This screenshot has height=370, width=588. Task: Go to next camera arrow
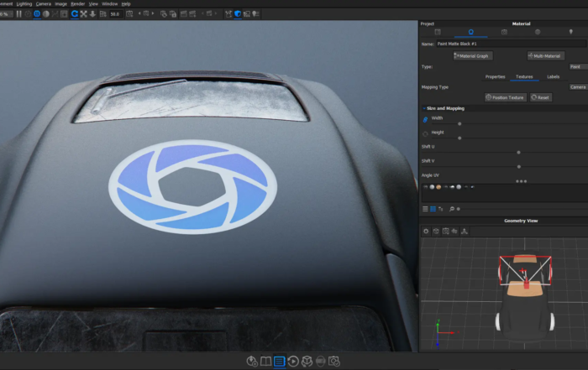coord(153,14)
